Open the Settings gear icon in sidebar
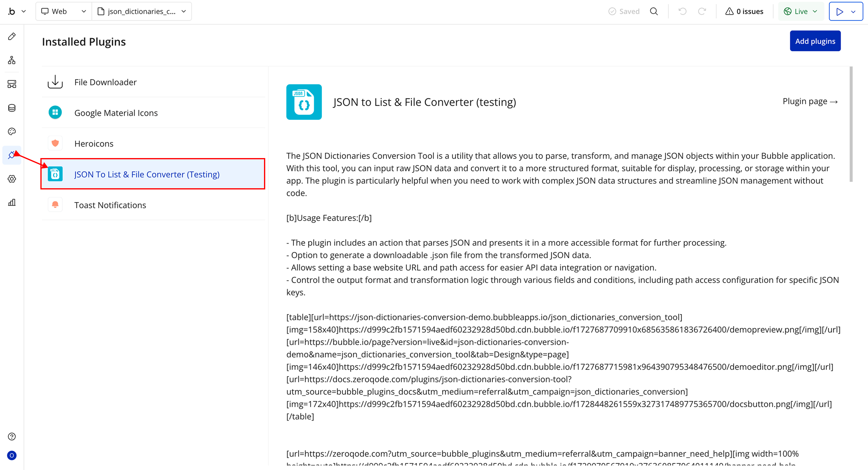The image size is (868, 470). click(x=12, y=179)
